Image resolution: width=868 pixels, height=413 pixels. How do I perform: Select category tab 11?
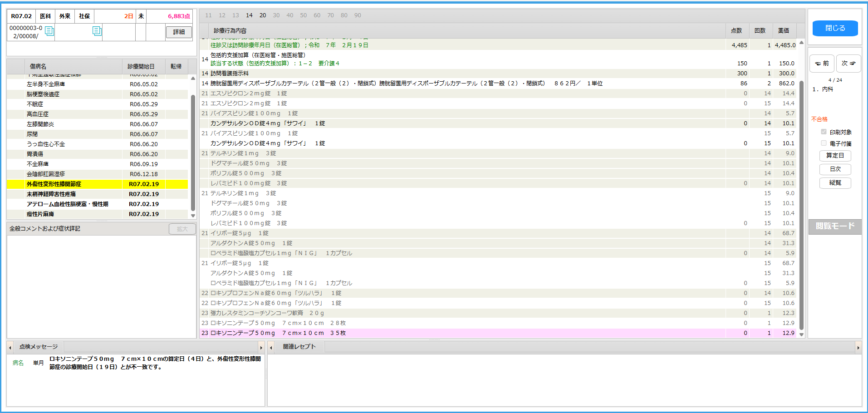point(208,15)
